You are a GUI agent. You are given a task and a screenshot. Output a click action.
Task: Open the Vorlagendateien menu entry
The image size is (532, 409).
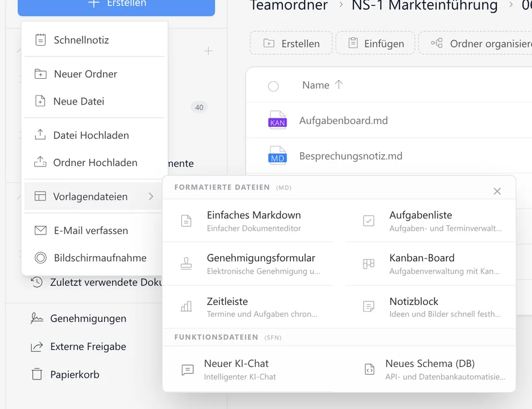[x=94, y=196]
